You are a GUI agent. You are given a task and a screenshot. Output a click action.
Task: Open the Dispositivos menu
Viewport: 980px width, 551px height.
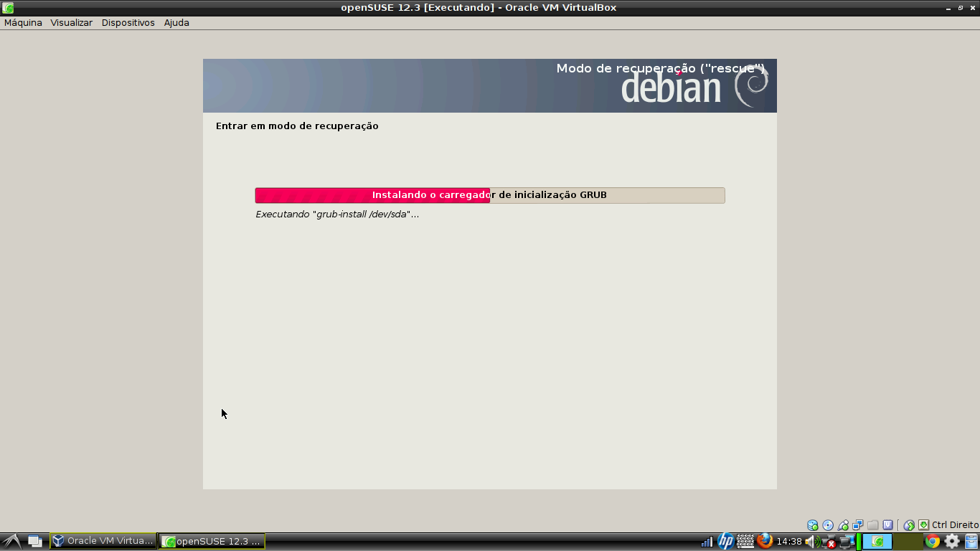click(x=128, y=22)
